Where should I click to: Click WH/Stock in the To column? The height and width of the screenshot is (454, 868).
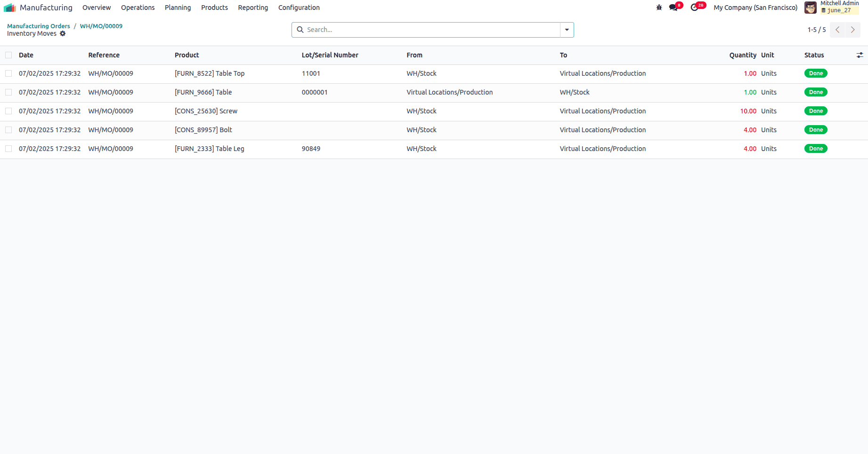[x=575, y=92]
